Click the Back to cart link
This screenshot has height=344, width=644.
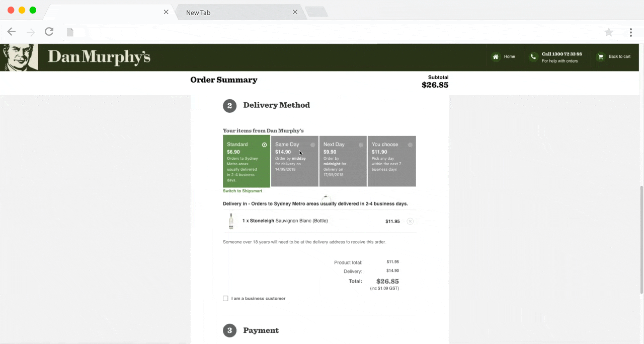(x=619, y=57)
